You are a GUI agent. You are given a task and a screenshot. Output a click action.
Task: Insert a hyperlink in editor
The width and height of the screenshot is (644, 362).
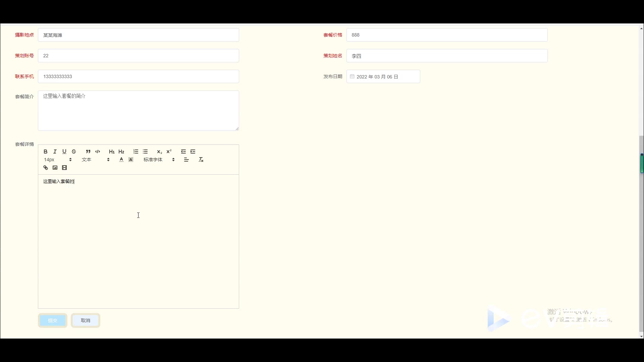46,168
